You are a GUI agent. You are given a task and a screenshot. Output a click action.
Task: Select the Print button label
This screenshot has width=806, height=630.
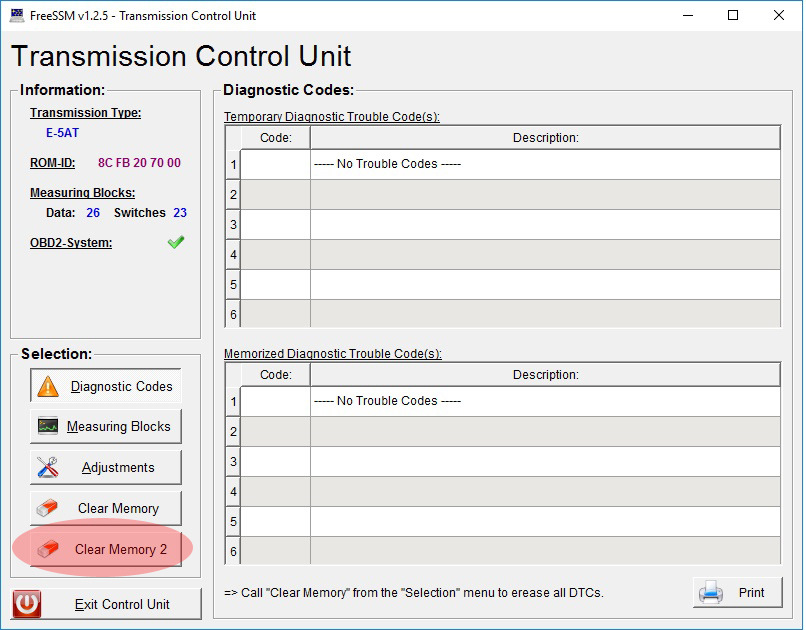pos(751,592)
